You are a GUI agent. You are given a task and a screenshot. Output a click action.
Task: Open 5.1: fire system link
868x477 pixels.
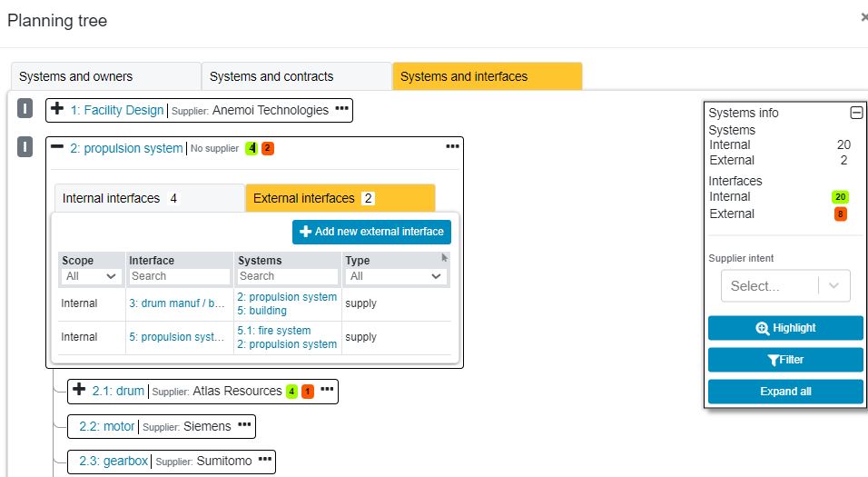click(x=274, y=331)
